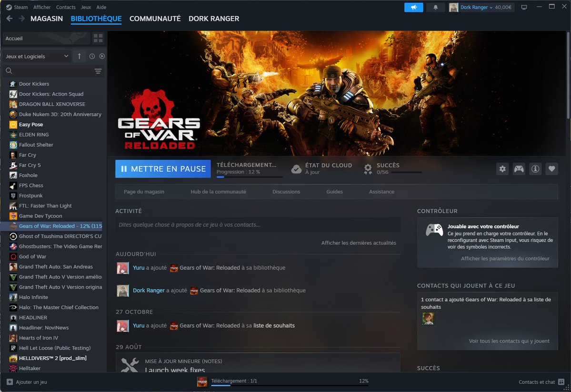Image resolution: width=571 pixels, height=392 pixels.
Task: Click Voir tous les contacts qui y jouent
Action: (509, 341)
